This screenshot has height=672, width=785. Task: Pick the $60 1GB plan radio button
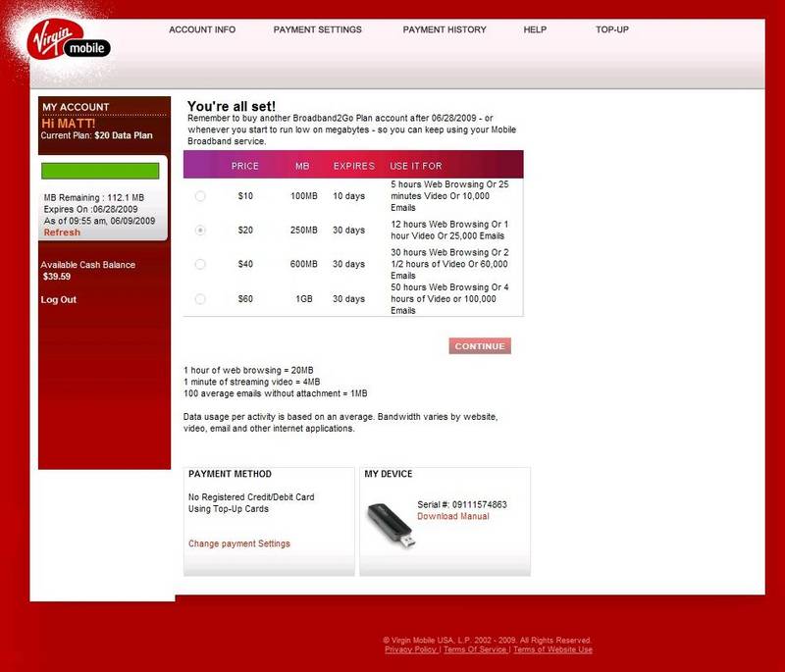pyautogui.click(x=200, y=298)
